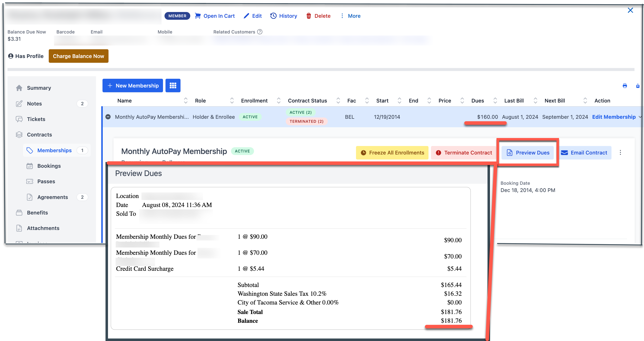Click the Tickets chat icon
The image size is (644, 341).
click(19, 119)
